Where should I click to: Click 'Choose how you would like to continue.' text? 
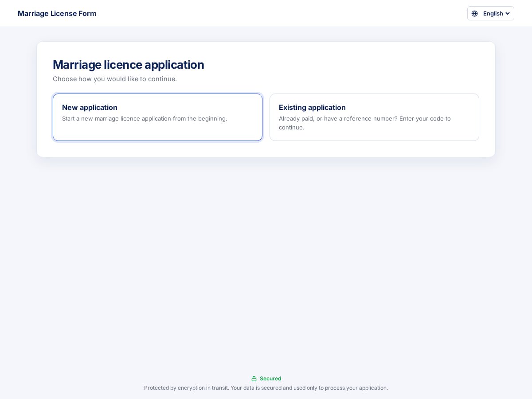pos(115,79)
